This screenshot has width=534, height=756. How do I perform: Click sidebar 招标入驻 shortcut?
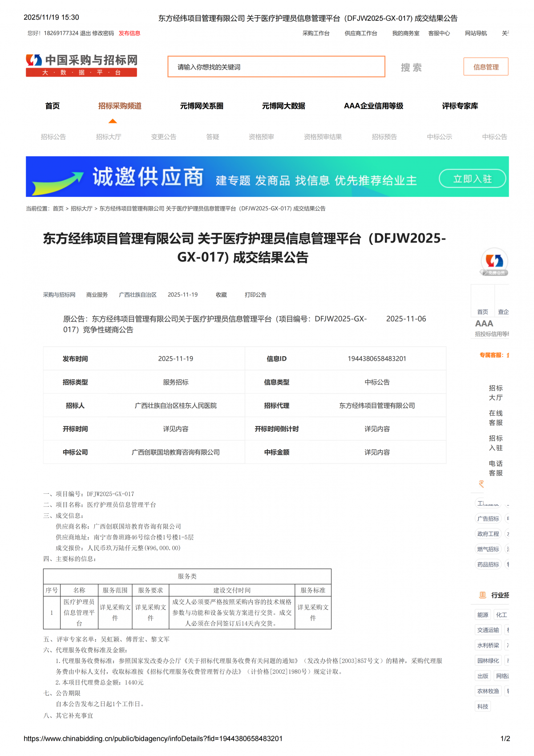coord(496,443)
